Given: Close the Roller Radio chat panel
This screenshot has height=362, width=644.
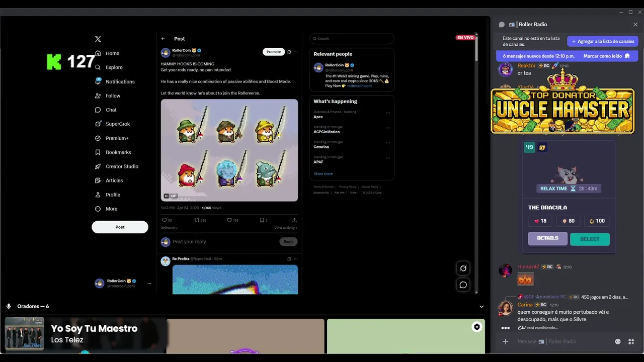Looking at the screenshot, I should [635, 25].
